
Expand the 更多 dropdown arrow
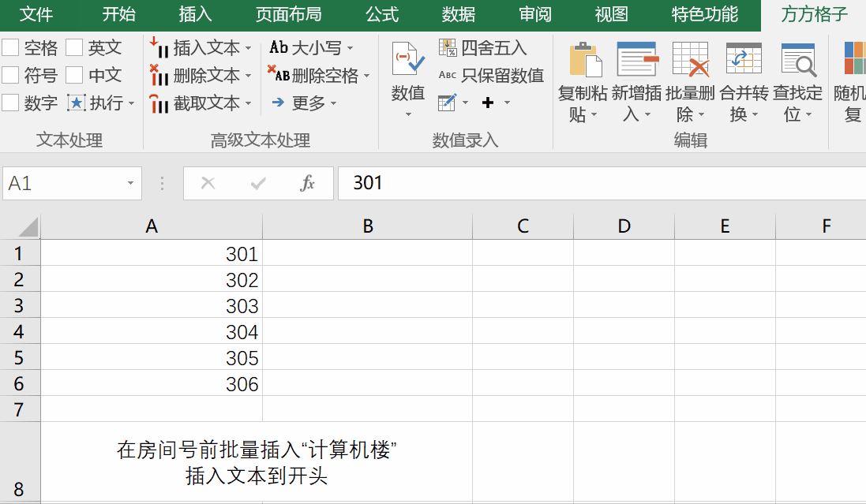[x=333, y=103]
